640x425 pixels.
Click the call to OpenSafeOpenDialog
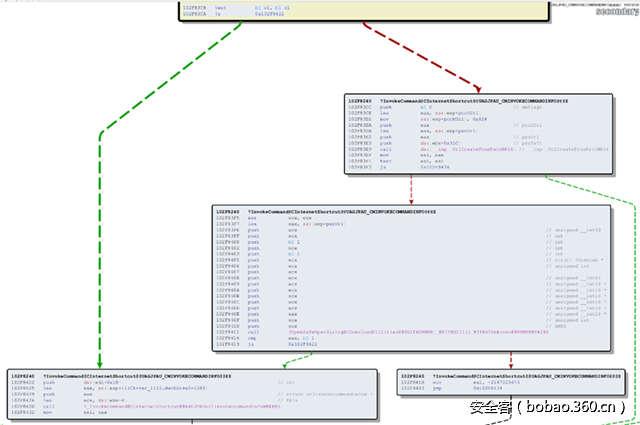coord(382,332)
